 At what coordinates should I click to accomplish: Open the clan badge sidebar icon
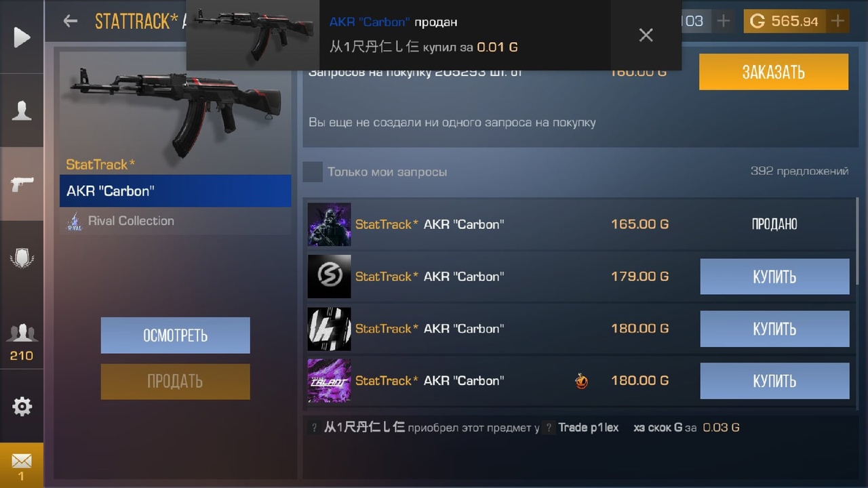point(22,258)
